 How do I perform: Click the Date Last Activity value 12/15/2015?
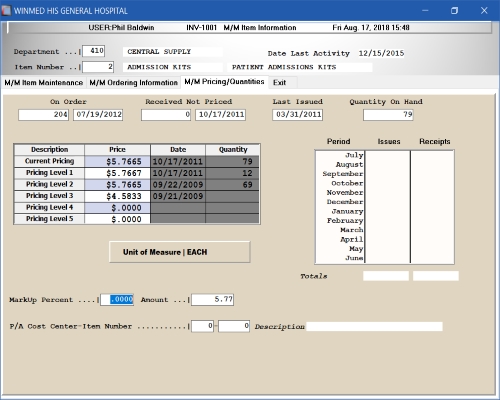[x=381, y=53]
